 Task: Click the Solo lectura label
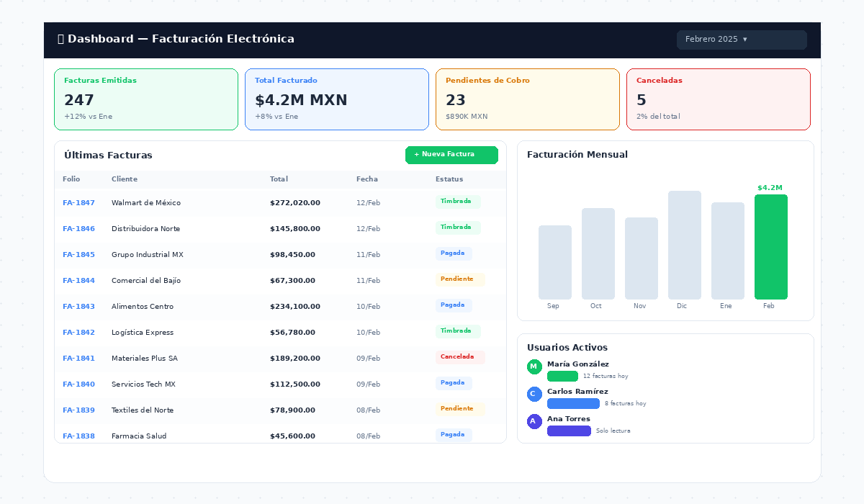tap(613, 431)
